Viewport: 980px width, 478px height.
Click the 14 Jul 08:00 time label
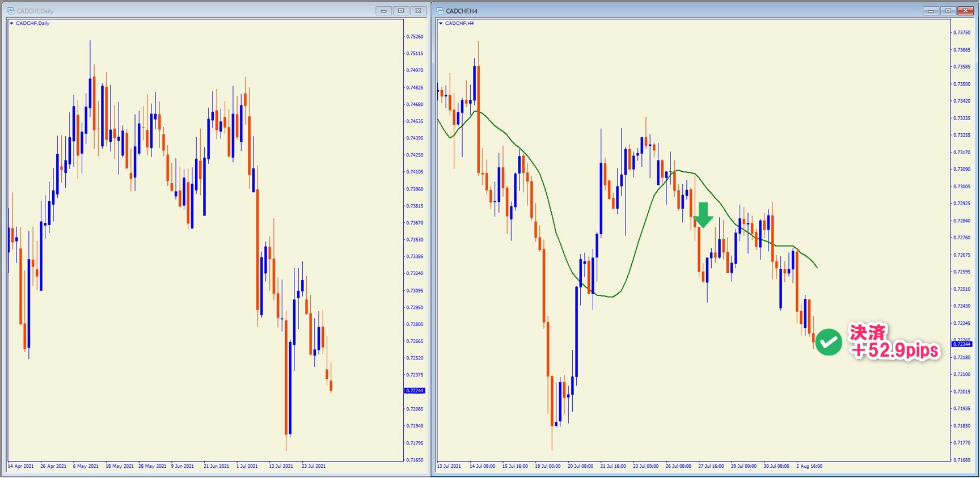tap(483, 466)
